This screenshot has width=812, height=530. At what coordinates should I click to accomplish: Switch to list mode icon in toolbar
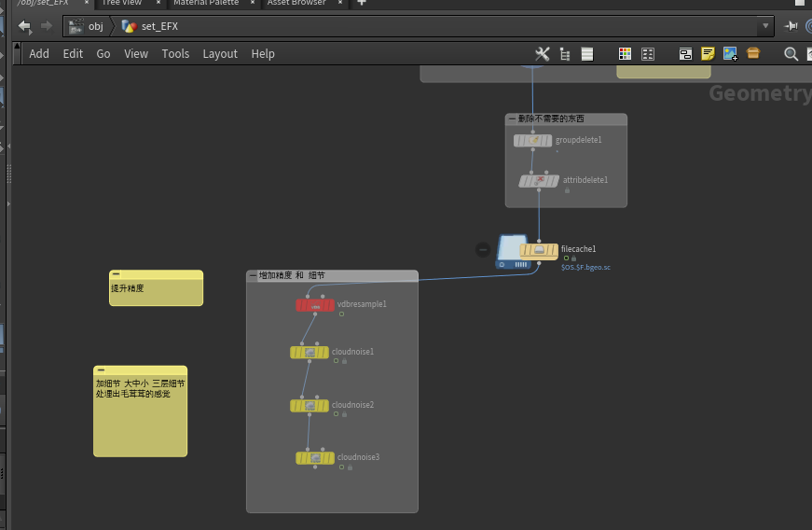(x=586, y=54)
